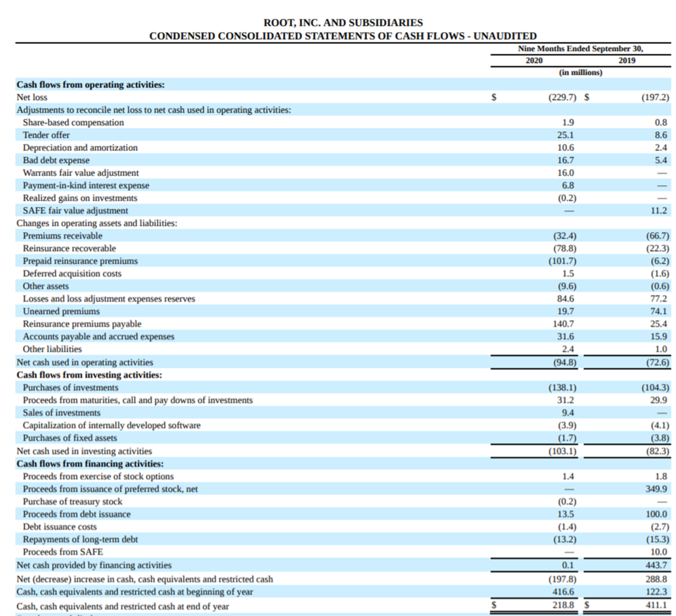Click "Proceeds from debt issuance" 2019 value 100.0
The image size is (676, 616).
(x=656, y=514)
